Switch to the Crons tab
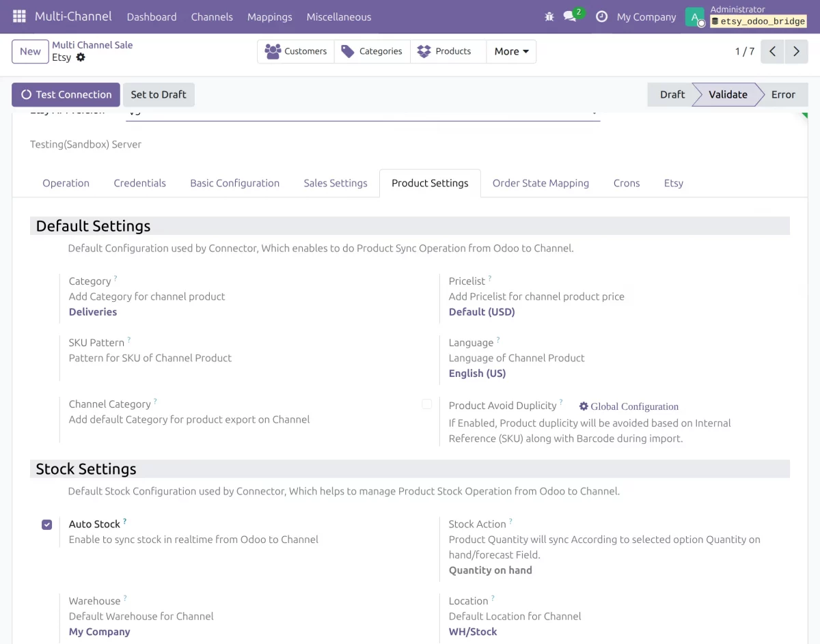This screenshot has height=644, width=820. [627, 183]
